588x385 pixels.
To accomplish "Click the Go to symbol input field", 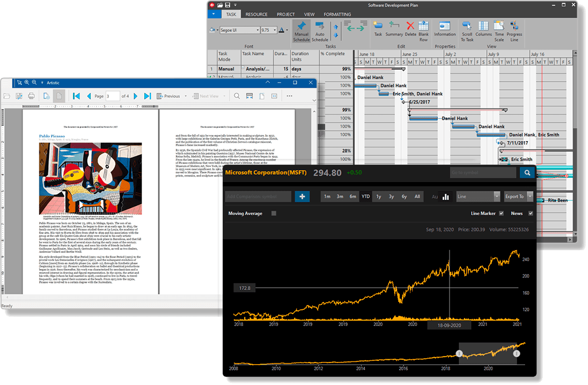I will coord(483,172).
